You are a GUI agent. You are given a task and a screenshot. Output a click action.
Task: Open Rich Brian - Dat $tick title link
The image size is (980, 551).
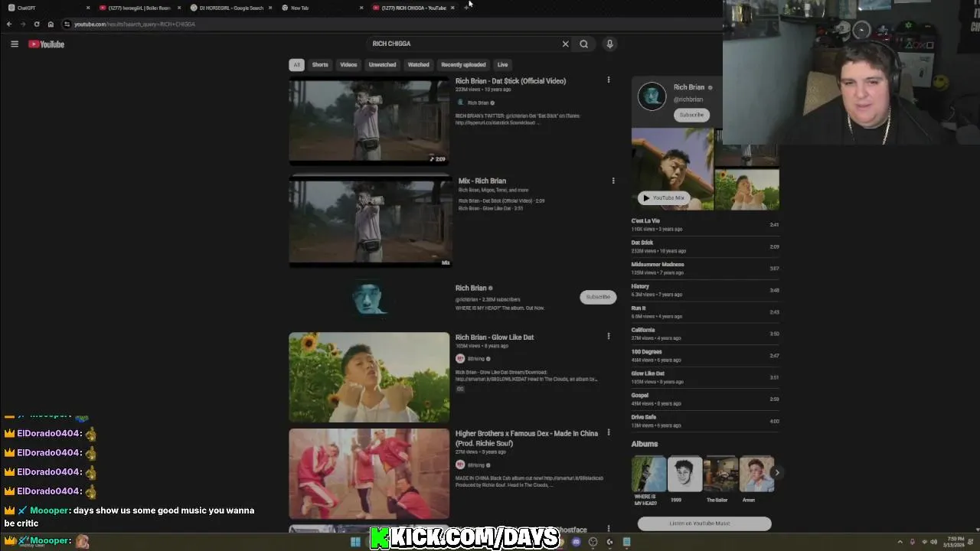[x=511, y=81]
